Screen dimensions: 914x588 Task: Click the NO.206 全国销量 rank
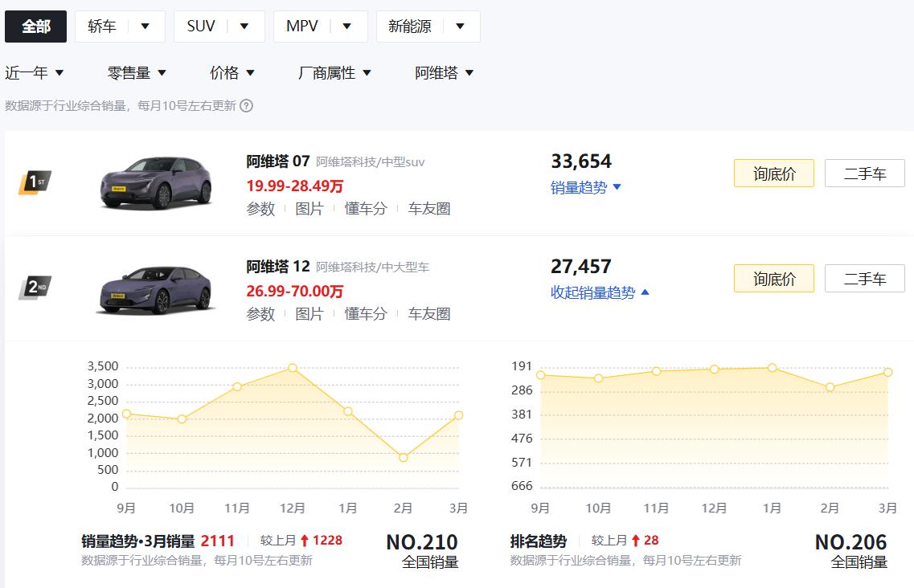point(851,551)
